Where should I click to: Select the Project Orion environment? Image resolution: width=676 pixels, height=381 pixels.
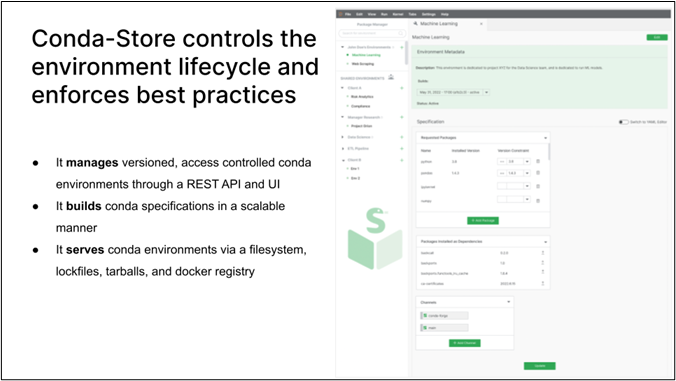coord(361,126)
